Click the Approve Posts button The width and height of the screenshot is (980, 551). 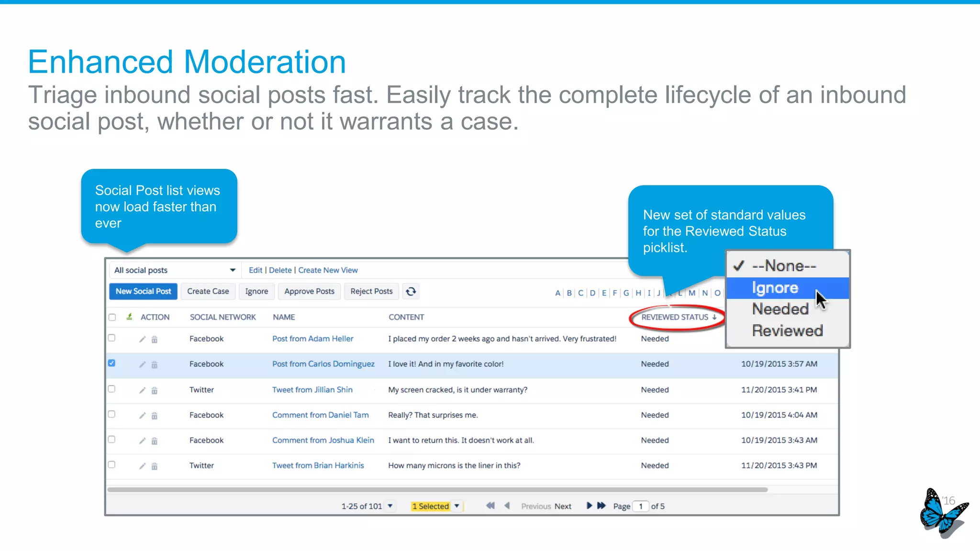309,291
